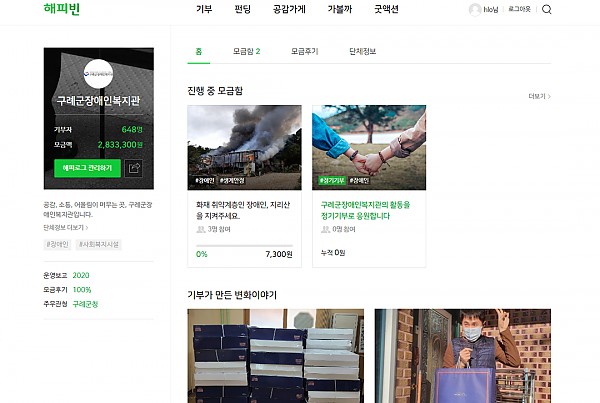Switch to the 모금함 tab
The image size is (600, 403).
tap(246, 51)
